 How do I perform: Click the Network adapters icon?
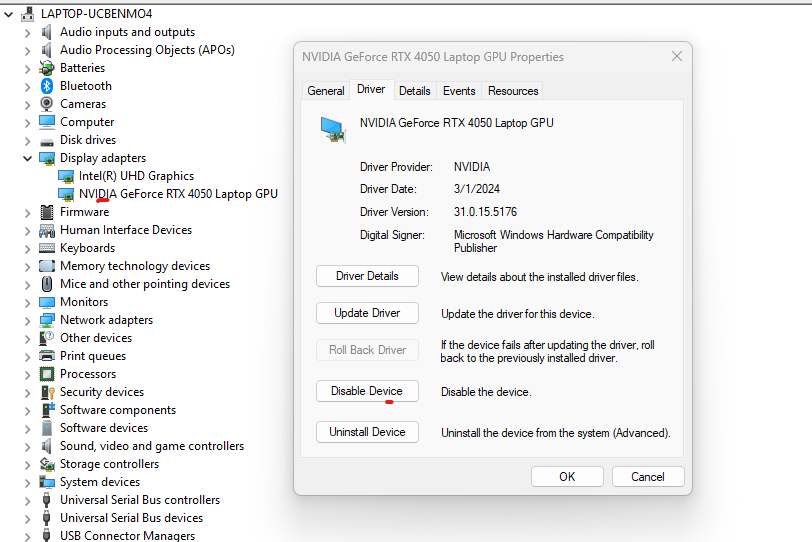click(x=47, y=320)
